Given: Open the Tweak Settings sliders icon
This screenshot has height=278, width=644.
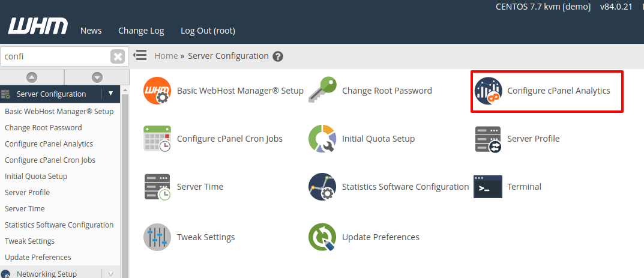Looking at the screenshot, I should coord(157,237).
